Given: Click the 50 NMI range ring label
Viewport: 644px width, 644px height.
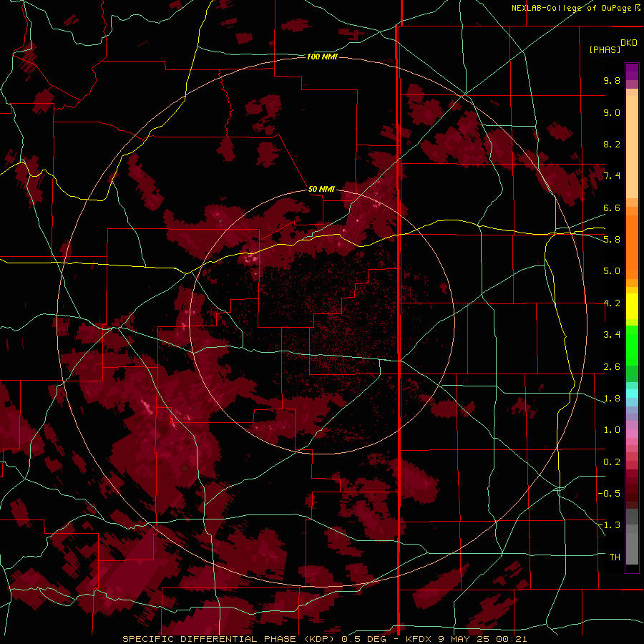Looking at the screenshot, I should pos(321,189).
